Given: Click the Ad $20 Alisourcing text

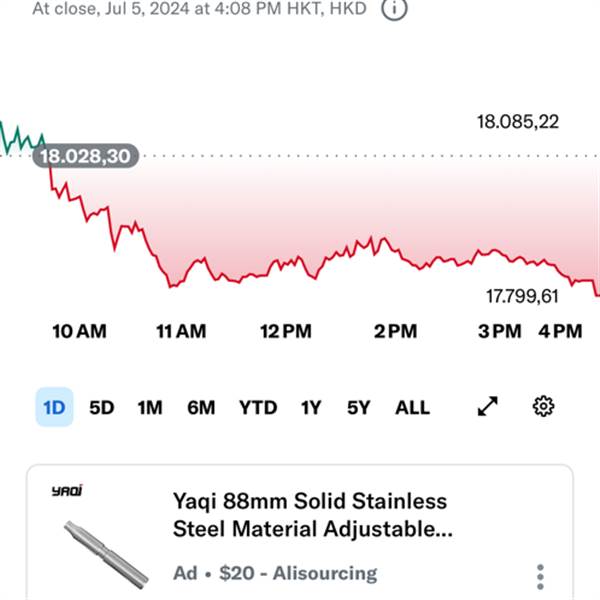Looking at the screenshot, I should [x=275, y=573].
